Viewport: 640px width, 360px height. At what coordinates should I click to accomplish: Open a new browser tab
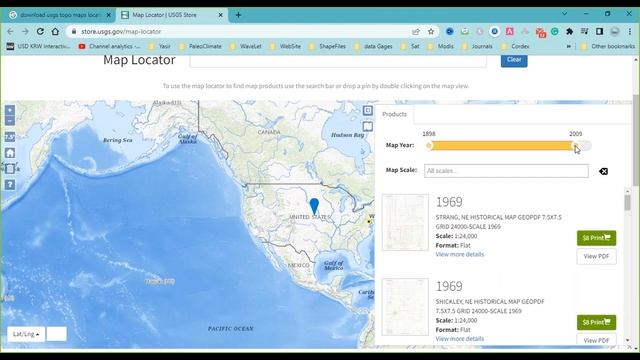pos(238,15)
